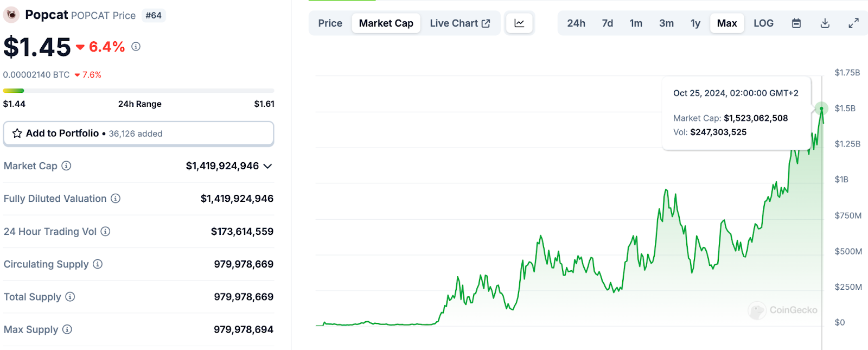Switch to Price chart tab
Screen dimensions: 868x350
pyautogui.click(x=330, y=23)
